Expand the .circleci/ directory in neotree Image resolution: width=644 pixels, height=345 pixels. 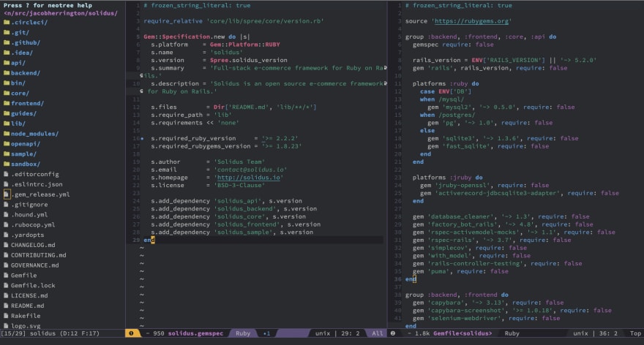(x=29, y=22)
